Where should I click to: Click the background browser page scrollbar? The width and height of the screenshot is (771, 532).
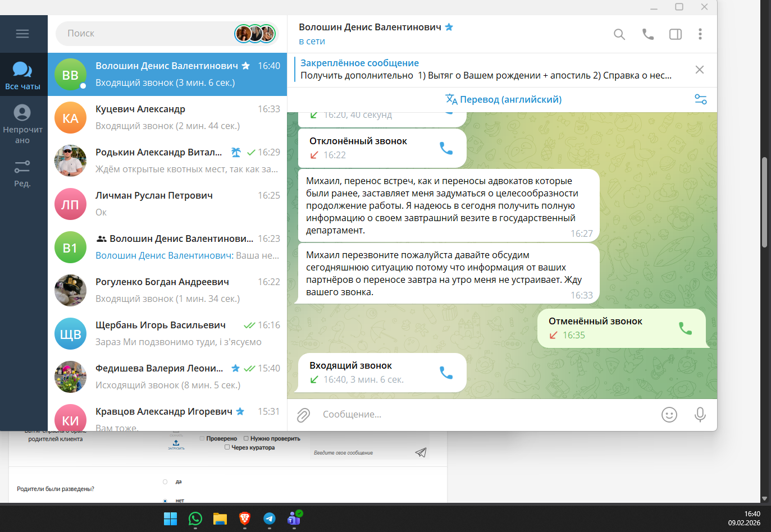tap(764, 202)
